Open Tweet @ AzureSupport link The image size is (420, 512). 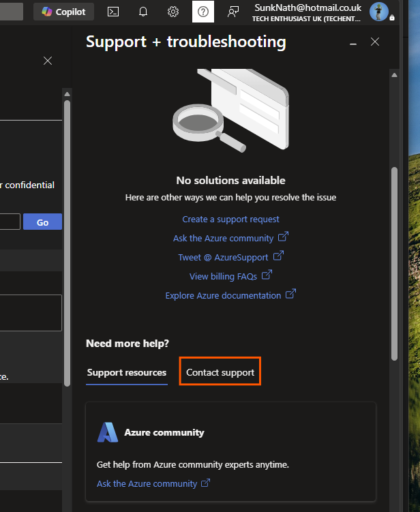click(230, 257)
